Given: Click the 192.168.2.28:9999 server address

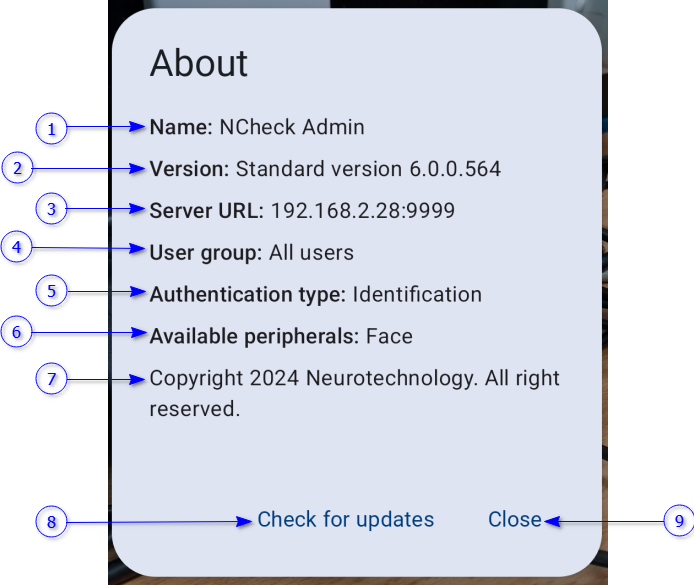Looking at the screenshot, I should pyautogui.click(x=363, y=211).
